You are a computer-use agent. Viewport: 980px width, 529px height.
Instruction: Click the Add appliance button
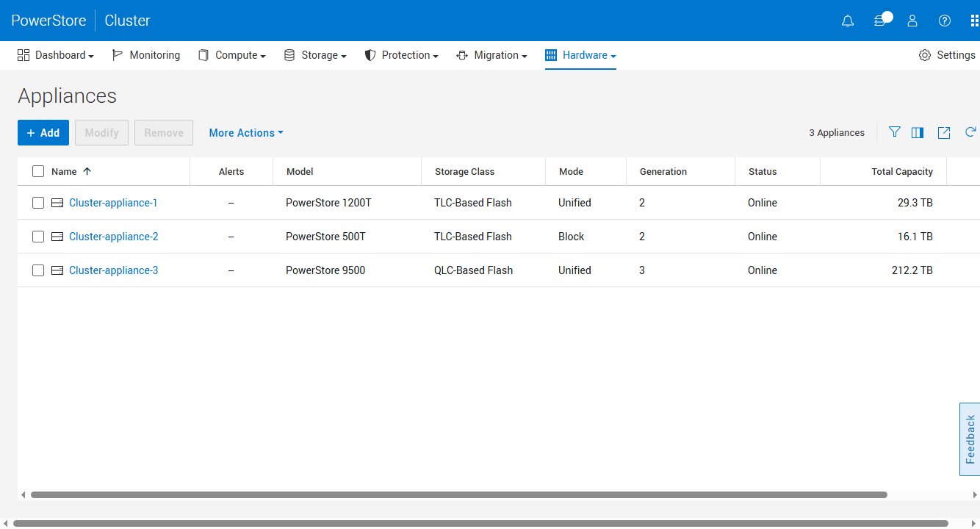tap(43, 133)
